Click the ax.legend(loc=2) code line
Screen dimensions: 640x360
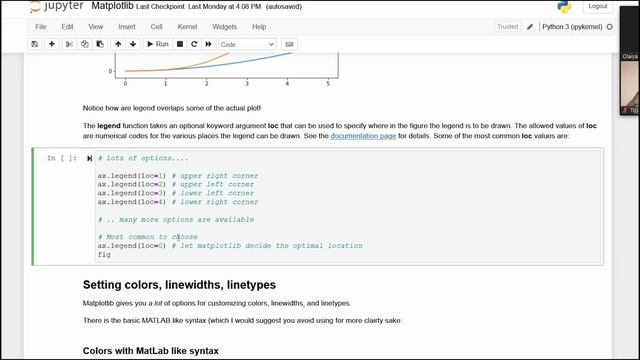pos(176,184)
